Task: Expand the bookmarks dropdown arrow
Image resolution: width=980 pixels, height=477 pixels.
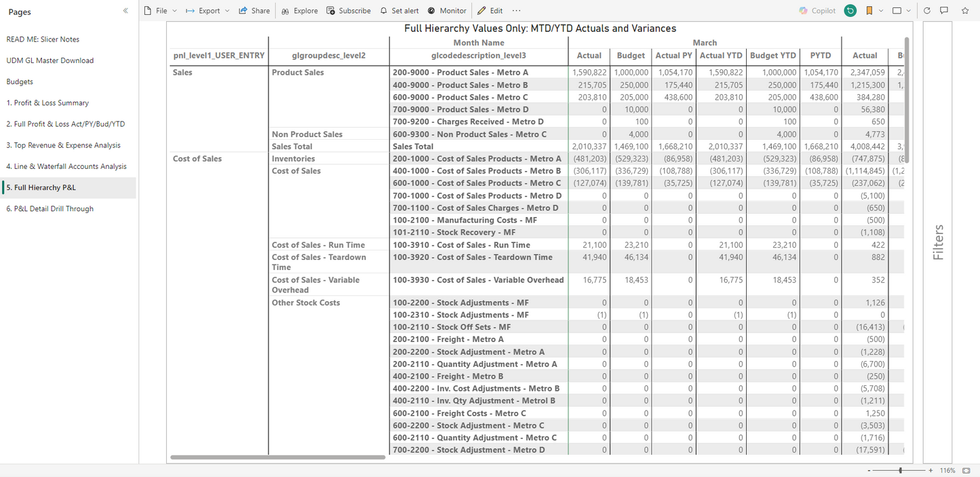Action: tap(881, 11)
